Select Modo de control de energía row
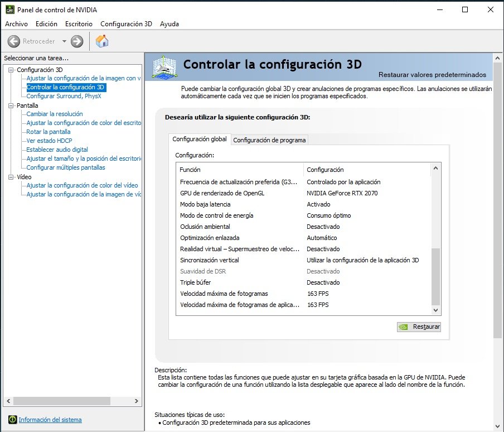 click(303, 215)
